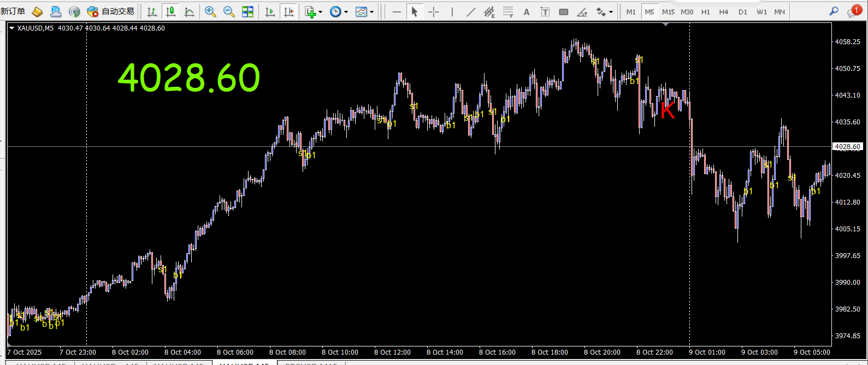This screenshot has width=868, height=365.
Task: Click the 7 Oct 23:00 time axis label
Action: pos(78,352)
